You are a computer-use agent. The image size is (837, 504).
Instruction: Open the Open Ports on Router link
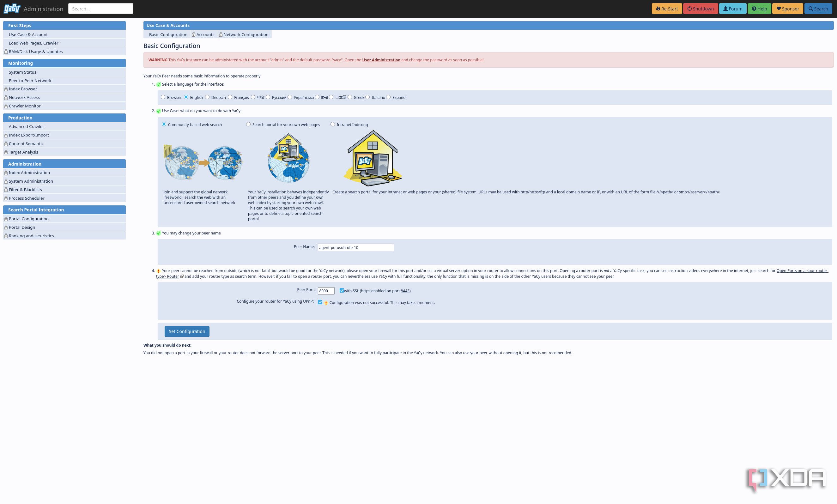tap(802, 271)
